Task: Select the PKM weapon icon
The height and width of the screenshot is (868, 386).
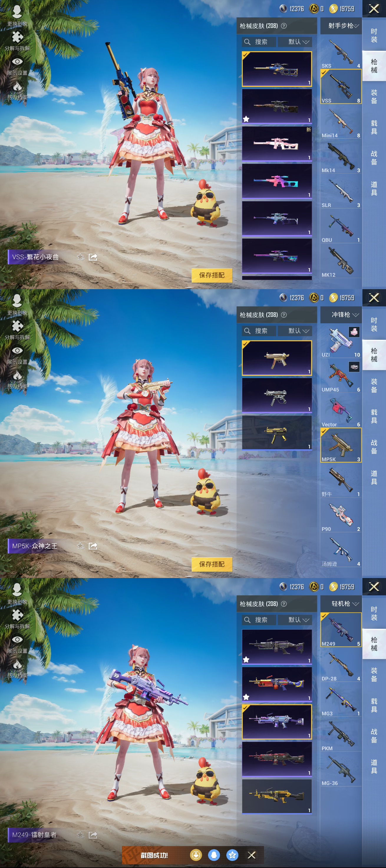Action: 341,735
